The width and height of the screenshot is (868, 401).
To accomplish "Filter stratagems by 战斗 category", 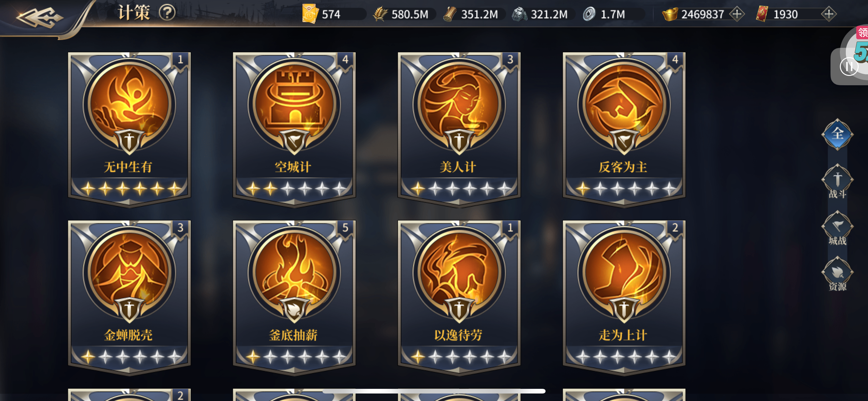I will (x=837, y=182).
